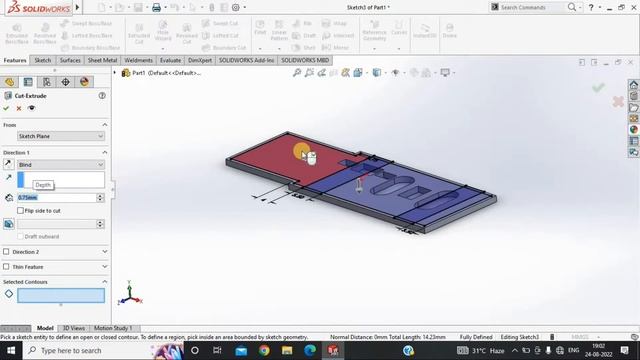Open the SOLIDWORKS MBD tab
This screenshot has width=640, height=360.
click(305, 60)
